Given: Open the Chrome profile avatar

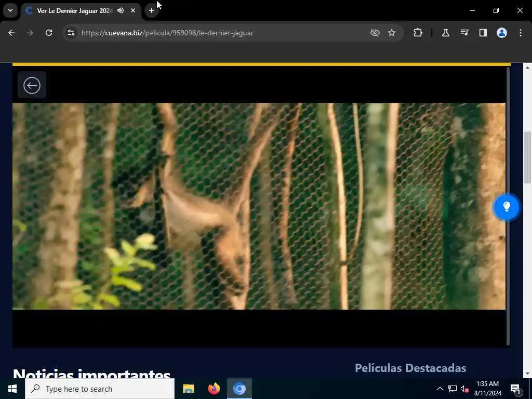Looking at the screenshot, I should pos(502,33).
